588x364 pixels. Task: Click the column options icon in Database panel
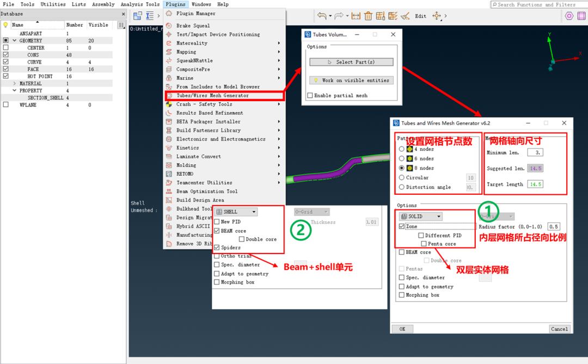click(121, 25)
